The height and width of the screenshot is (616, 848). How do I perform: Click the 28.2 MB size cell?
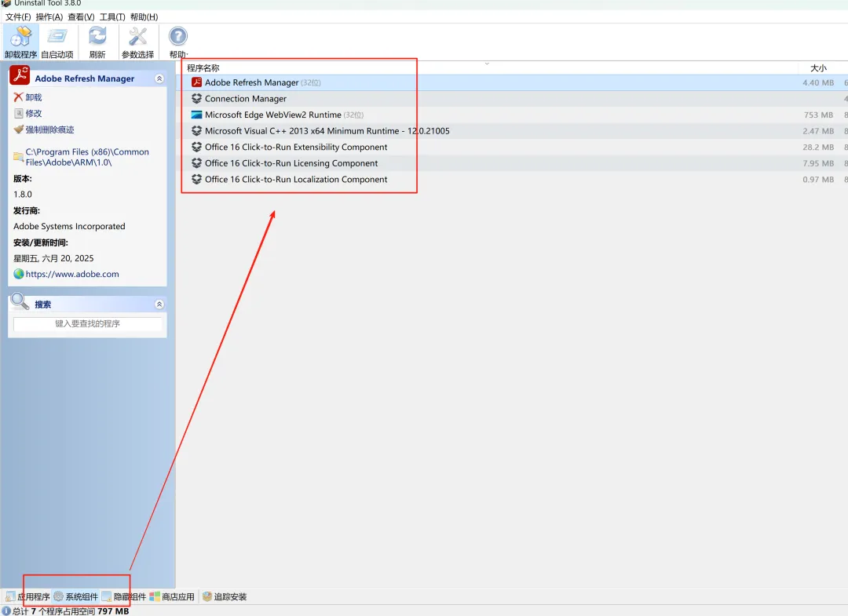[x=817, y=148]
